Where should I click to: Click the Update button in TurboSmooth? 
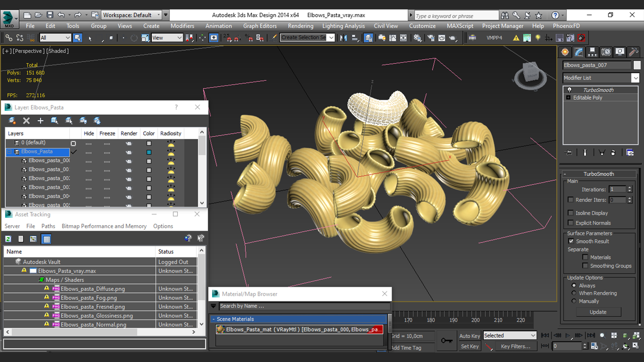[598, 312]
